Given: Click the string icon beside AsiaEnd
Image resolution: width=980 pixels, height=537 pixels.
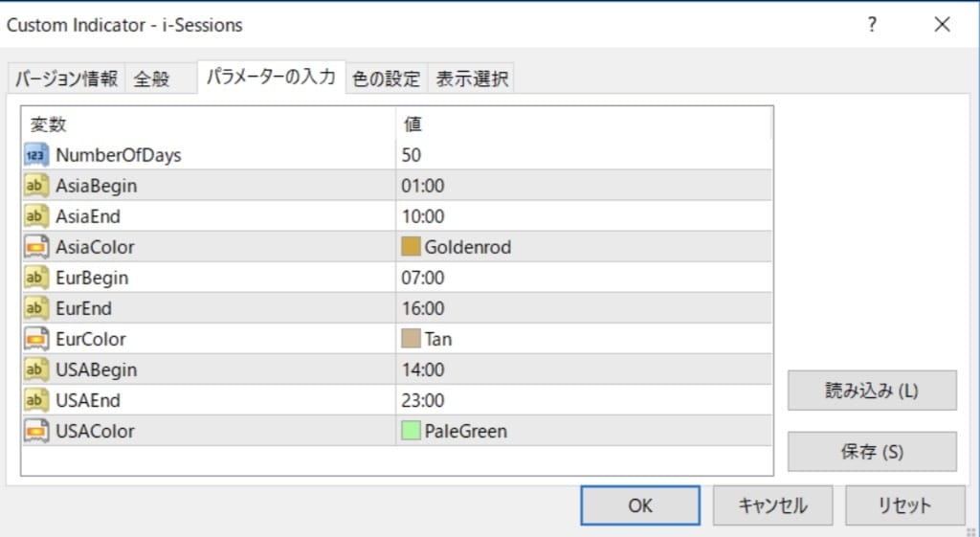Looking at the screenshot, I should pyautogui.click(x=36, y=216).
